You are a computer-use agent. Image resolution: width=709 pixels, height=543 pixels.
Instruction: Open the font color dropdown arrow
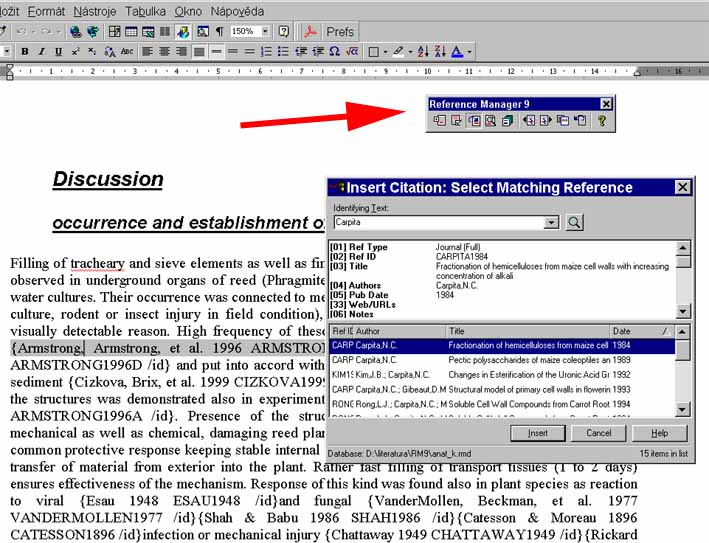tap(469, 52)
